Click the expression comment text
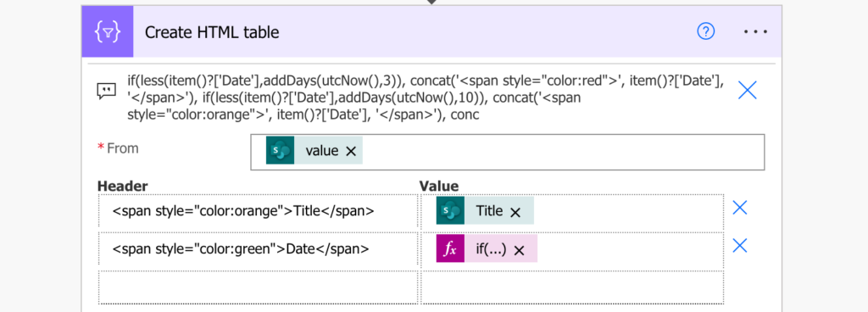This screenshot has width=868, height=312. [x=426, y=97]
